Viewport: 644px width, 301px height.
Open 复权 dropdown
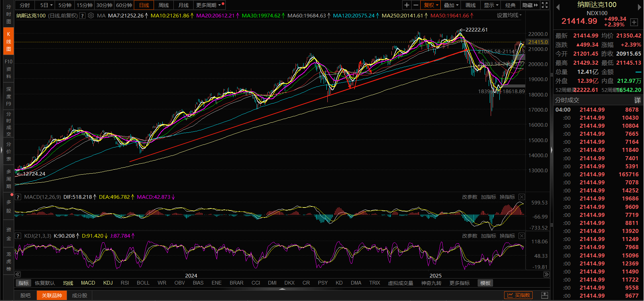point(431,5)
